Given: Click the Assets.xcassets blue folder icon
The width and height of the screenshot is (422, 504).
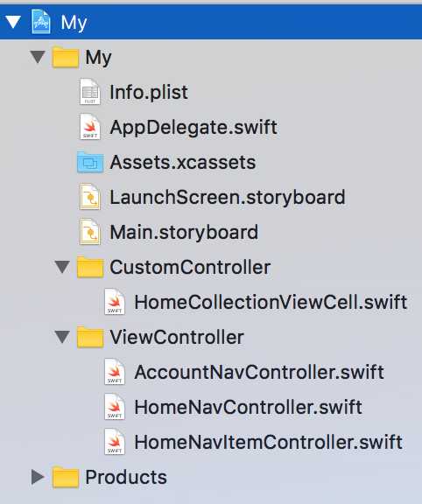Looking at the screenshot, I should (90, 163).
